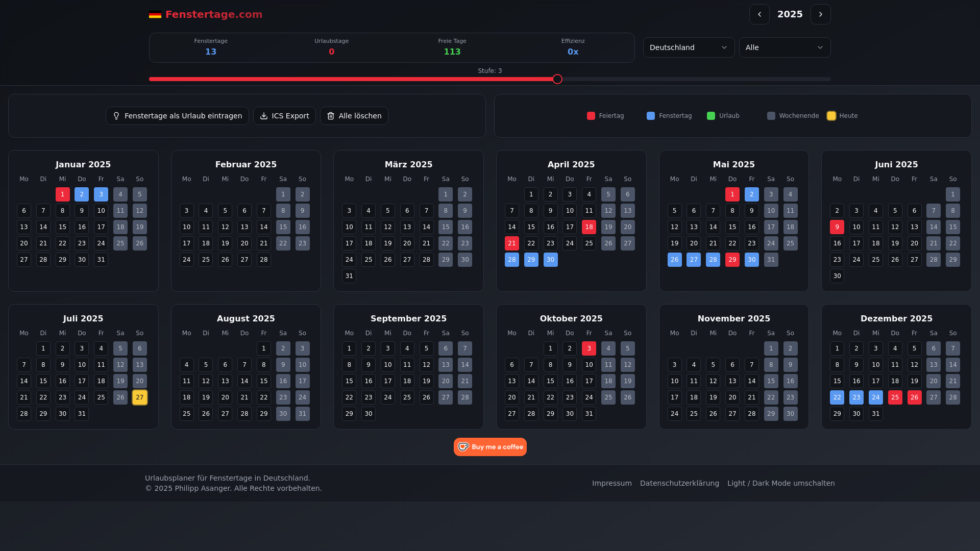
Task: Select March 31 in März 2025
Action: pos(349,276)
